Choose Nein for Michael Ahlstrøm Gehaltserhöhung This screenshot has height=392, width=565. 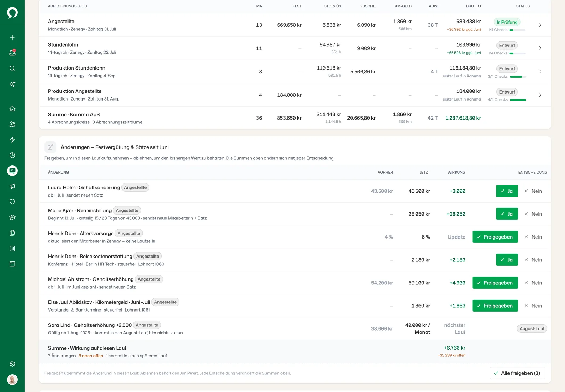[533, 283]
